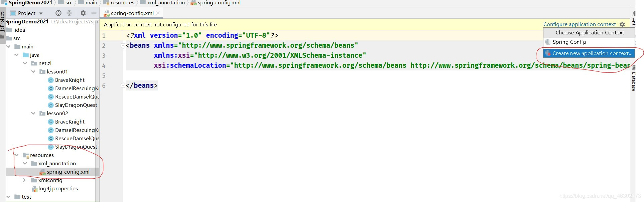Expand the xmlconfig folder
The width and height of the screenshot is (644, 202).
click(24, 180)
